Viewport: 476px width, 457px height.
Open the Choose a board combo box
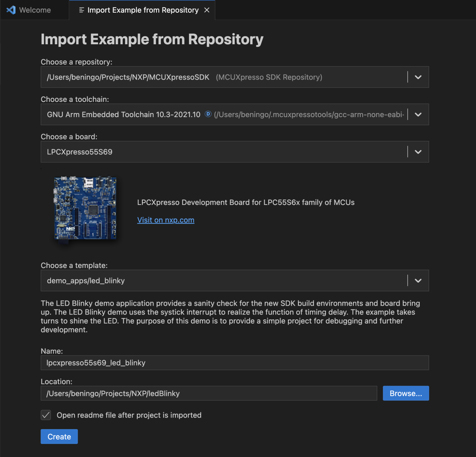(223, 152)
